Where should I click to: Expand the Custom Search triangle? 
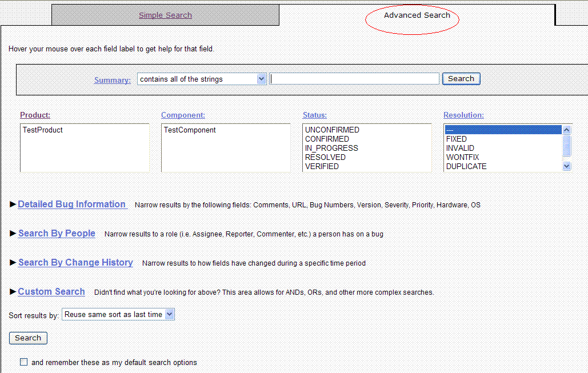pos(13,292)
